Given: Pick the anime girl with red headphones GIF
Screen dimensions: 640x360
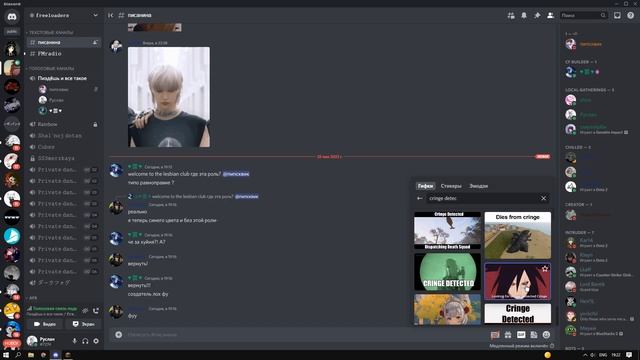Looking at the screenshot, I should (447, 309).
